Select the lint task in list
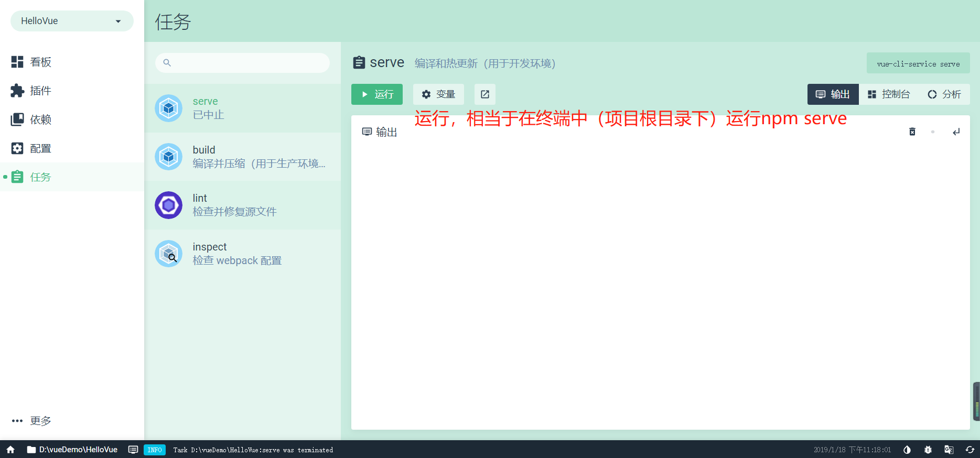 (x=242, y=205)
